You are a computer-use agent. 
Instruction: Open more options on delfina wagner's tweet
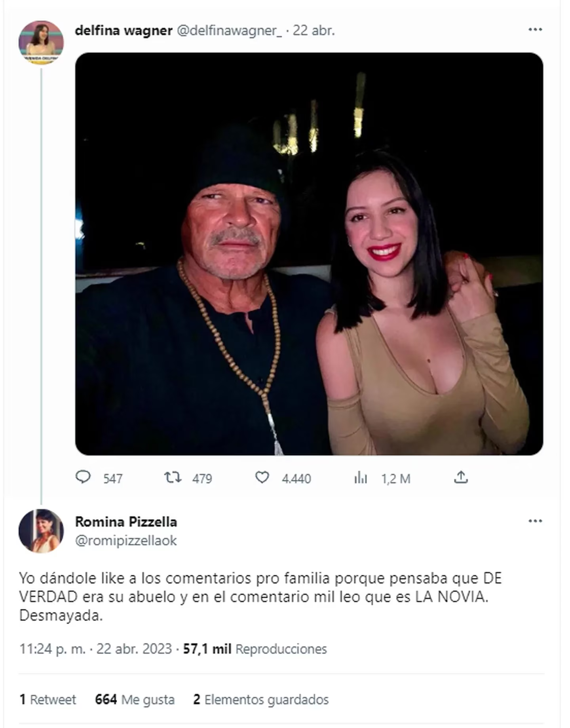[x=535, y=30]
